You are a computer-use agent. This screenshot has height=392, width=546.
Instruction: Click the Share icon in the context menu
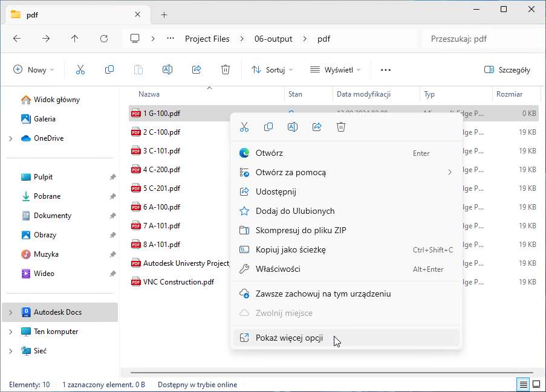(x=317, y=127)
